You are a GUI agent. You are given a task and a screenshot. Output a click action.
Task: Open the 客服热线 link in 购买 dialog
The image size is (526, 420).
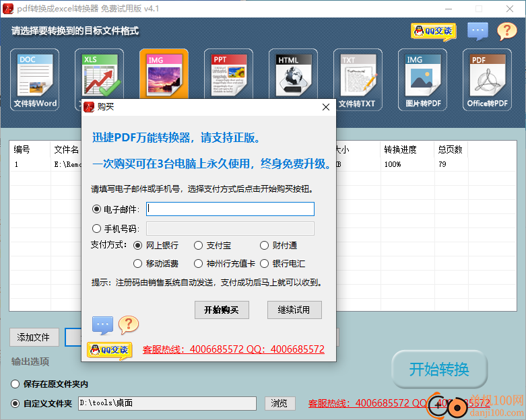point(234,349)
